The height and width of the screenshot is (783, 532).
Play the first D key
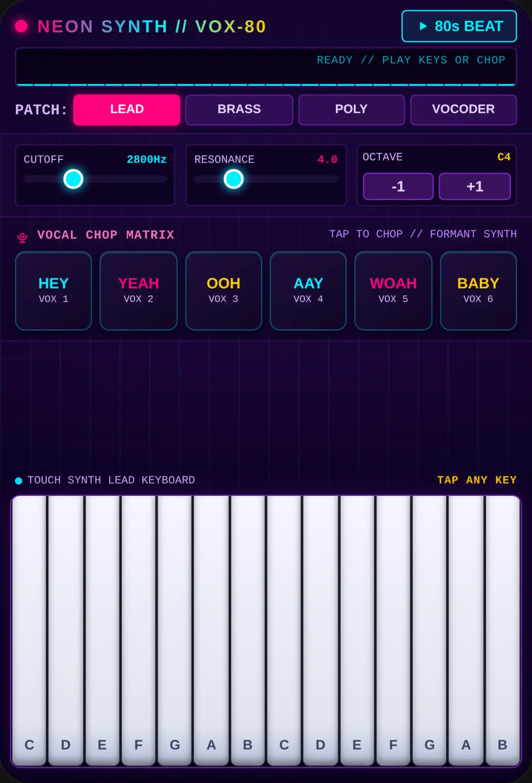click(x=66, y=630)
